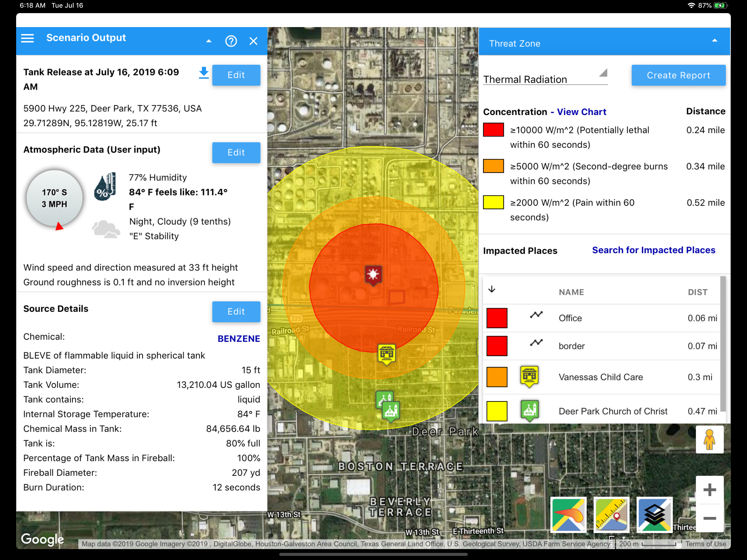Select the border impacted place row
Screen dimensions: 747x560
click(602, 346)
